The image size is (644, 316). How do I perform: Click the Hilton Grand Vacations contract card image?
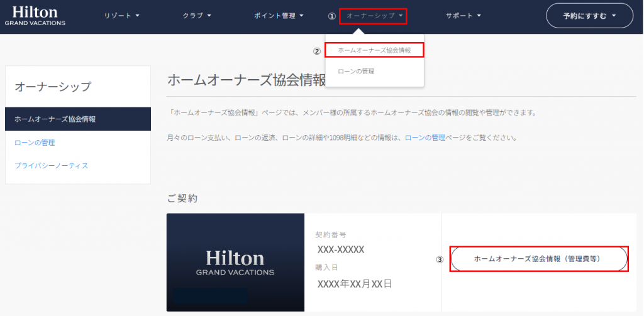235,262
